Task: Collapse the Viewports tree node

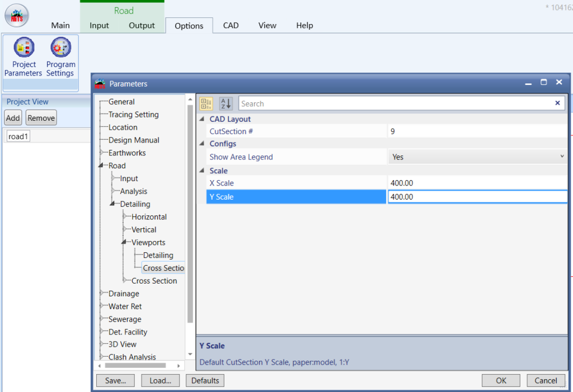Action: (x=124, y=242)
